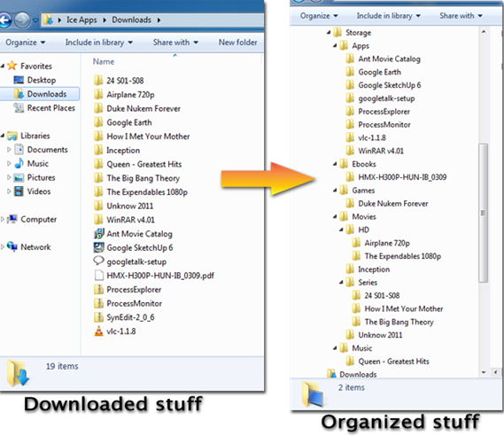Click the ProcessExplorer zipped folder icon
Screen dimensions: 504x436
[98, 289]
